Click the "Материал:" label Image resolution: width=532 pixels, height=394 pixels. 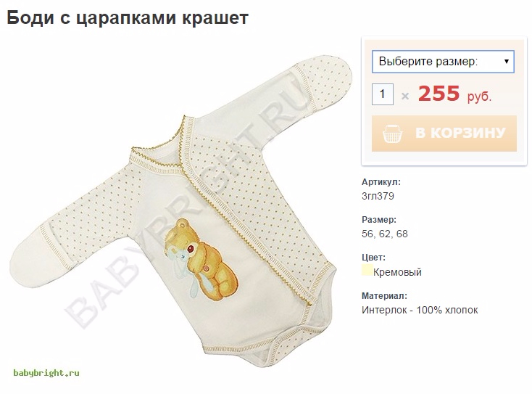tap(384, 296)
